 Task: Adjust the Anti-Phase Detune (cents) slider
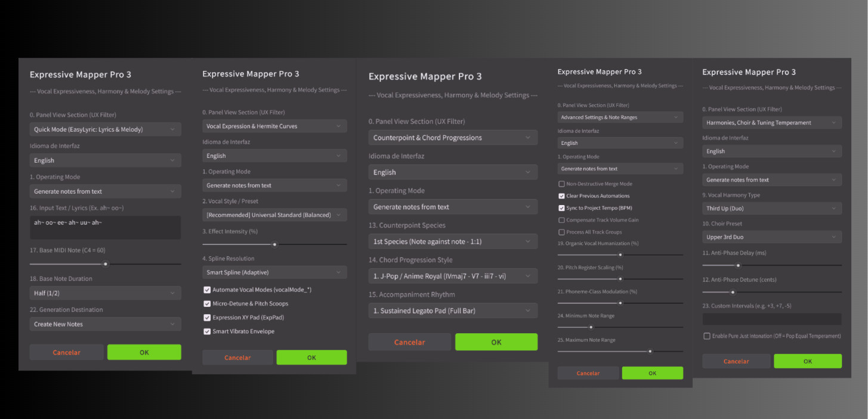point(772,292)
